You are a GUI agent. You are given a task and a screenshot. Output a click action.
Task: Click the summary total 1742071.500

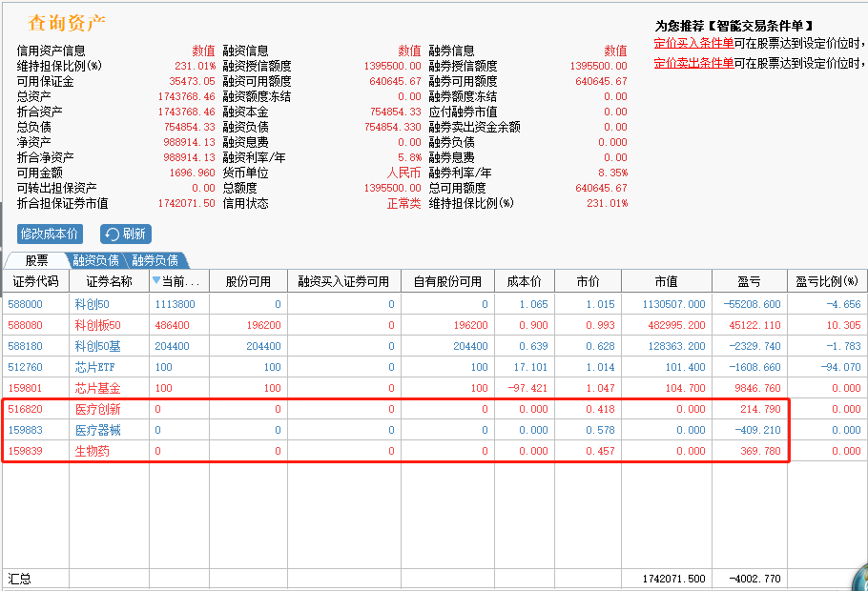[673, 579]
